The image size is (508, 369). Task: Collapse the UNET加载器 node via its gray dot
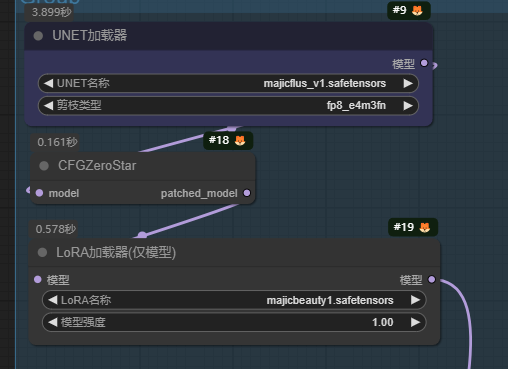[38, 36]
